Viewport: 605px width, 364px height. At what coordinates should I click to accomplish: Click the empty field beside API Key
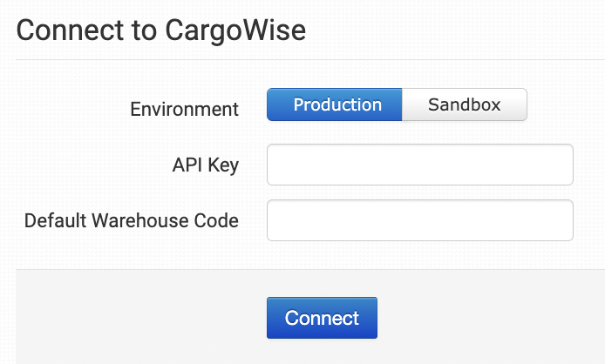[419, 165]
